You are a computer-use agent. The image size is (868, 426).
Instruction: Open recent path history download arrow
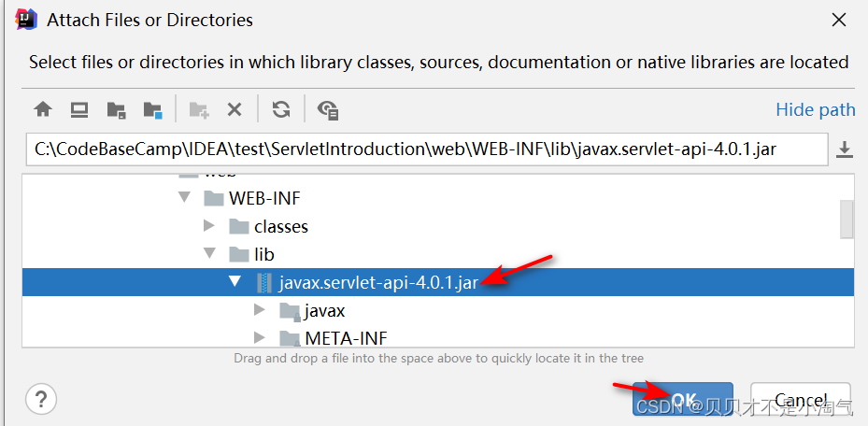click(x=845, y=149)
